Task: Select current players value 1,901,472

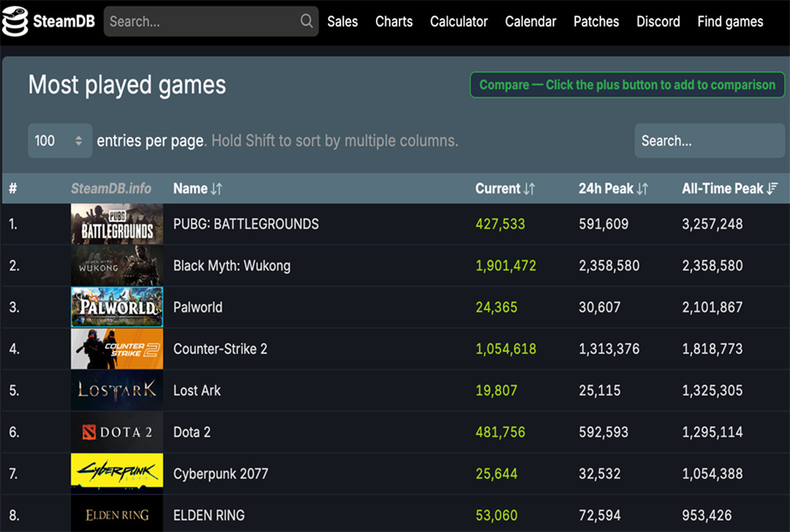Action: [506, 266]
